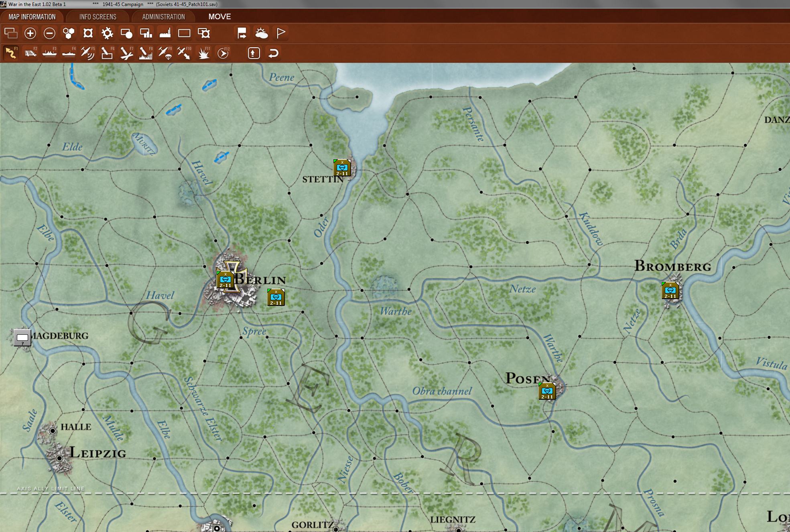Select the F2 Rail mode icon
Viewport: 790px width, 532px height.
[30, 53]
